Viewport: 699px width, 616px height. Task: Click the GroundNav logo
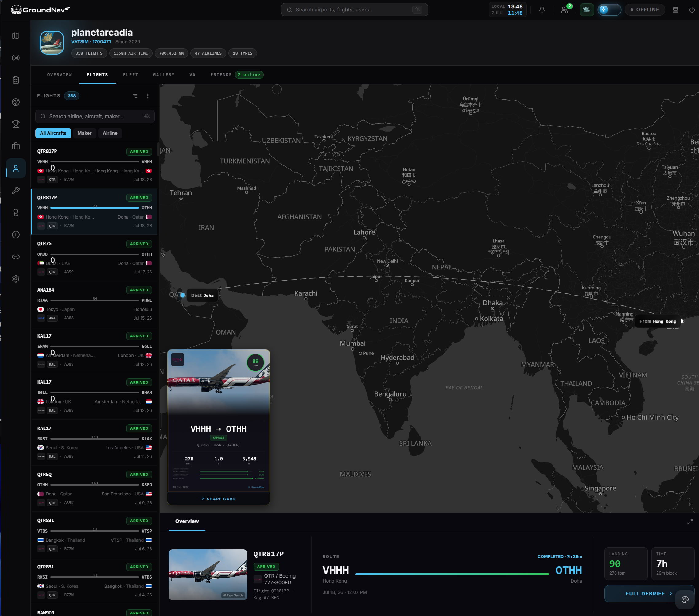[40, 10]
